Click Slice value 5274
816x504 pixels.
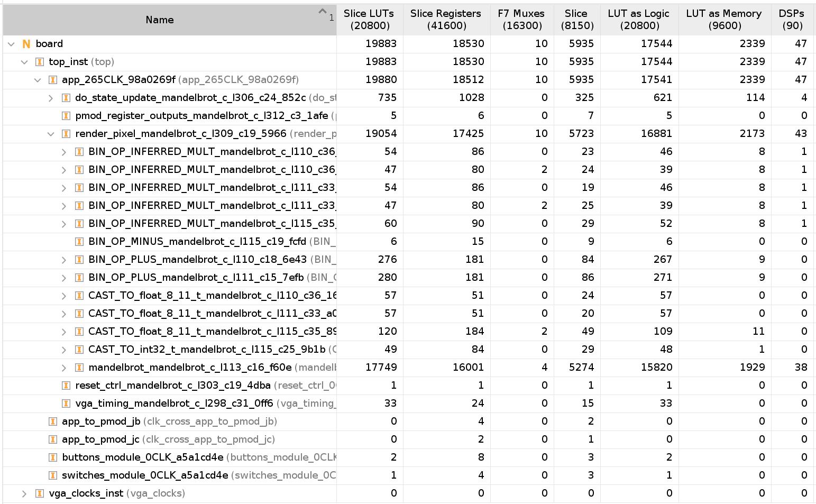(581, 368)
